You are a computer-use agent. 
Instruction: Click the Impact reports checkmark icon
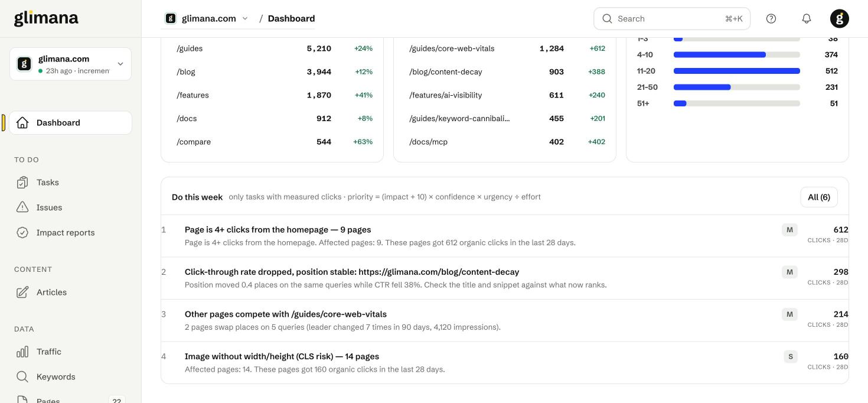(x=22, y=233)
